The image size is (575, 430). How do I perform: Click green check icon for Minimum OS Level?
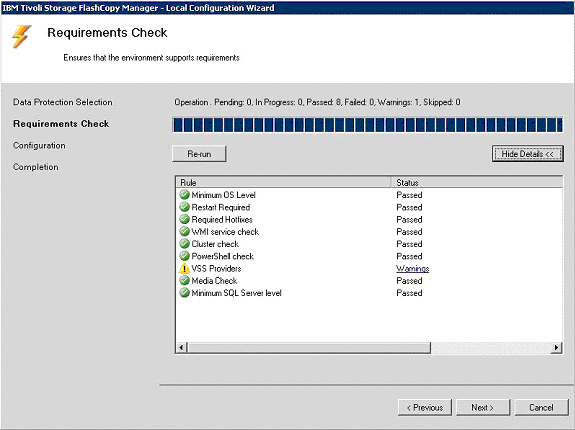184,195
